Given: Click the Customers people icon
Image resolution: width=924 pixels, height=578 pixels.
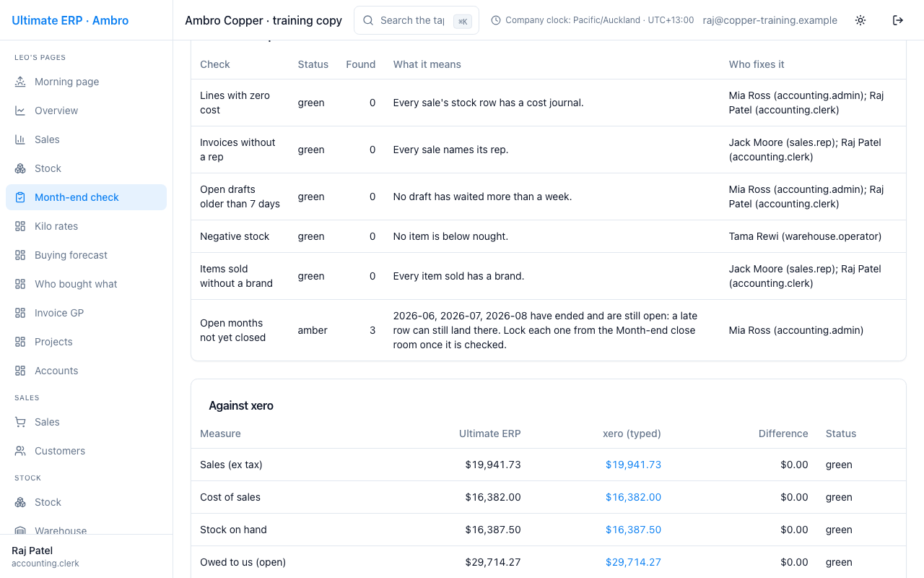Looking at the screenshot, I should click(x=20, y=451).
